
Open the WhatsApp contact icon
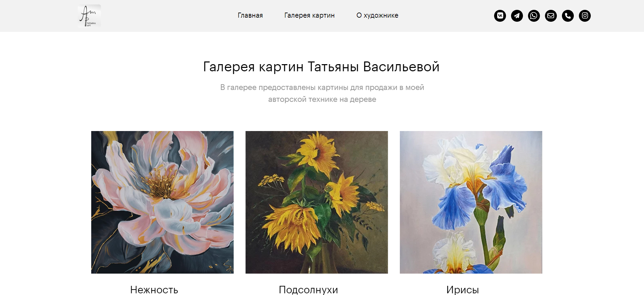(534, 16)
